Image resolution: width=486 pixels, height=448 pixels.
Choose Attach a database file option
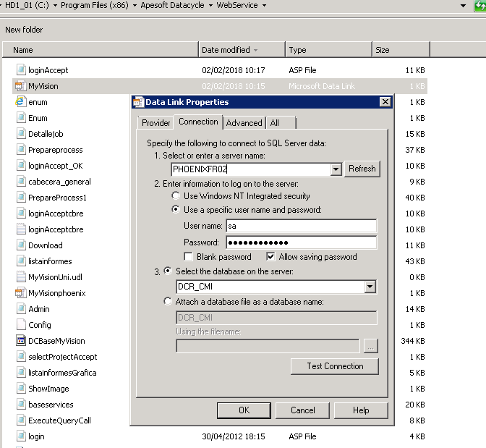169,301
